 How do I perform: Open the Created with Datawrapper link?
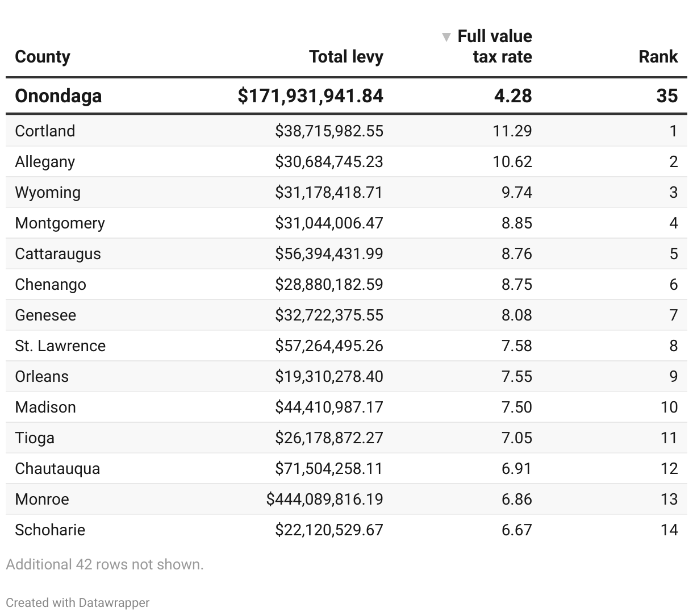click(78, 602)
